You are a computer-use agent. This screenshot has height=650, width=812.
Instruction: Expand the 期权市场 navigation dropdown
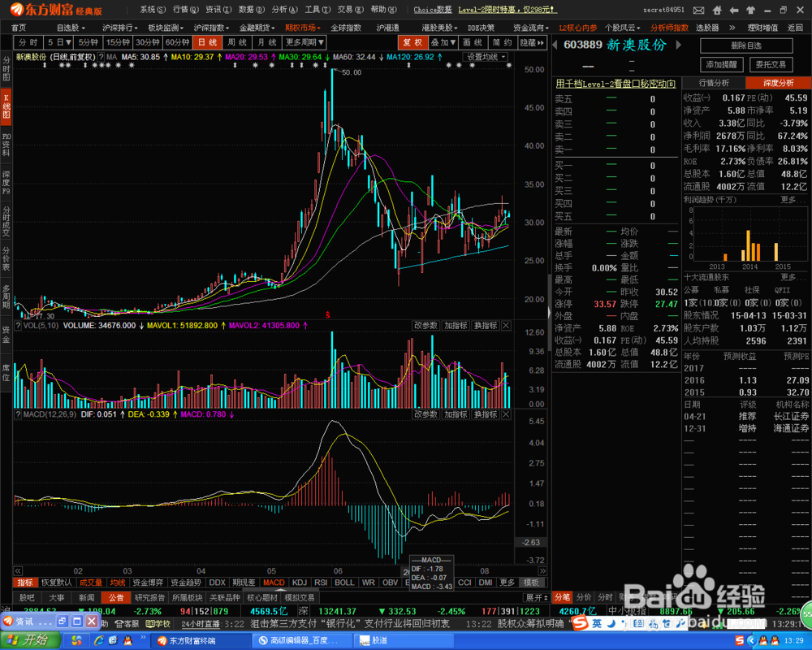click(303, 28)
